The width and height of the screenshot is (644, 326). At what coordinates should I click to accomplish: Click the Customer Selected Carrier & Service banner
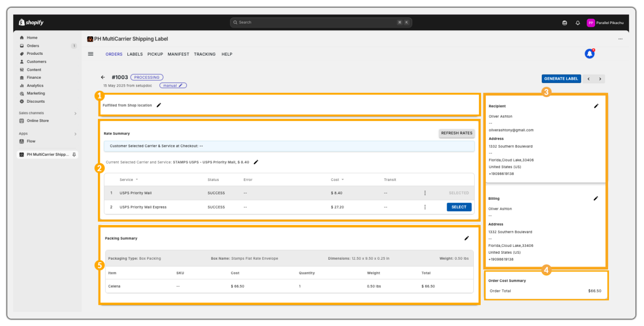tap(289, 146)
